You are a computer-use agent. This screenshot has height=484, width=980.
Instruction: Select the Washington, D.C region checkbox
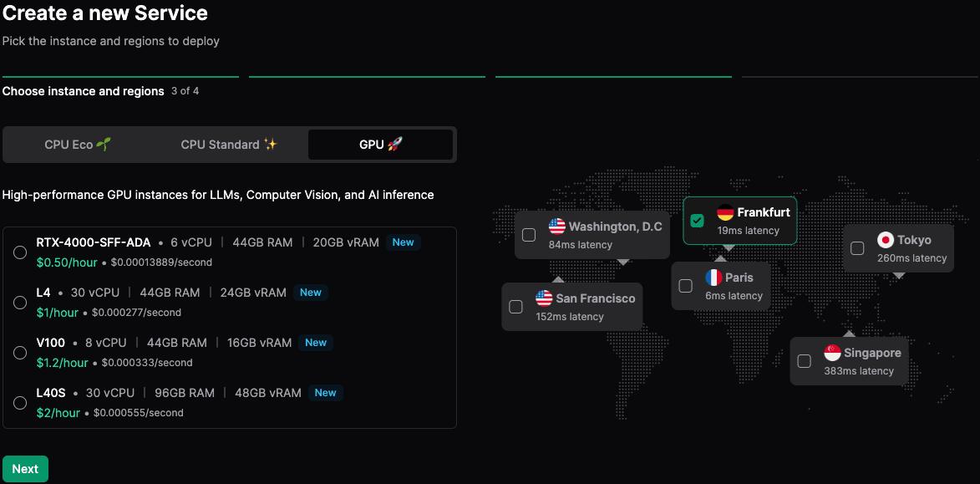pyautogui.click(x=529, y=235)
